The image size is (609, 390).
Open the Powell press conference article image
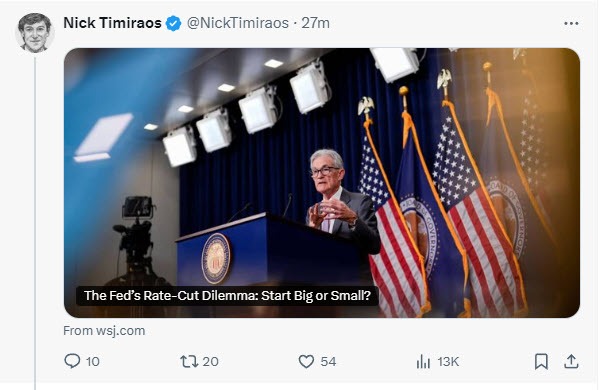coord(322,183)
